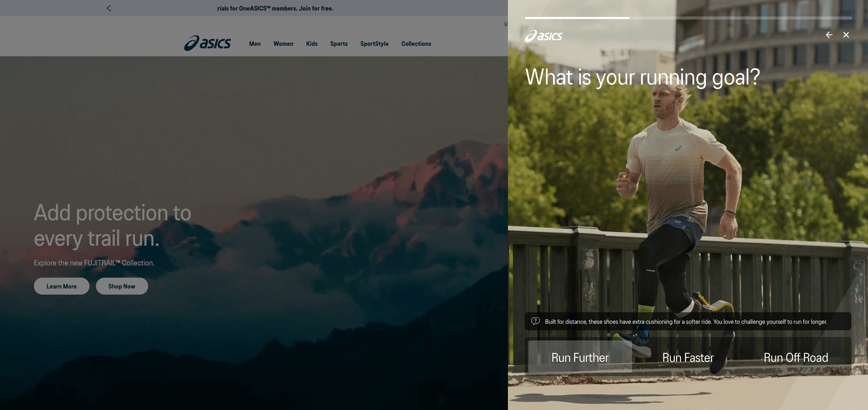Click the Built for distance hint box
868x410 pixels.
[688, 321]
